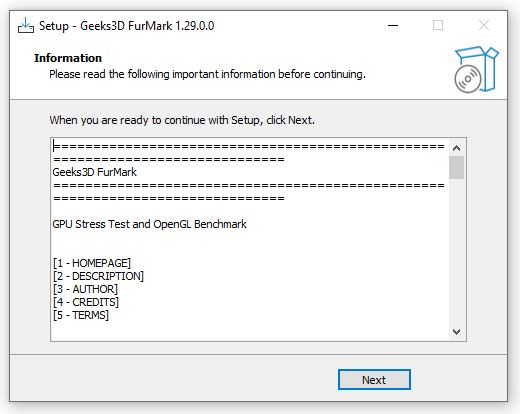Screen dimensions: 520x414
Task: Click the scroll up arrow of the info box
Action: [x=456, y=148]
